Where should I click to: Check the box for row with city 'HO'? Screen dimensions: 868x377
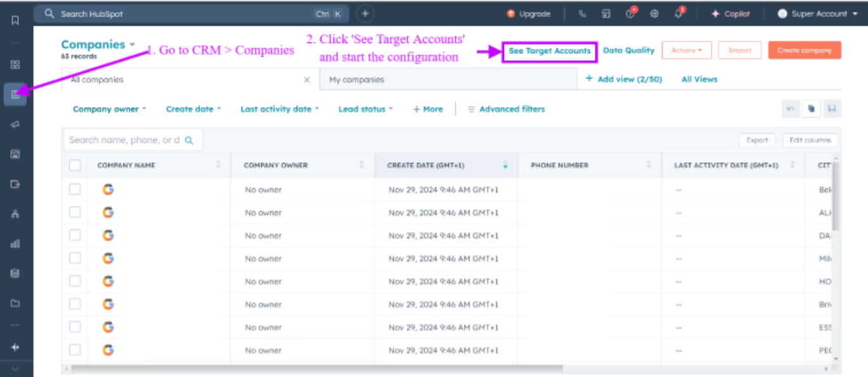point(75,281)
